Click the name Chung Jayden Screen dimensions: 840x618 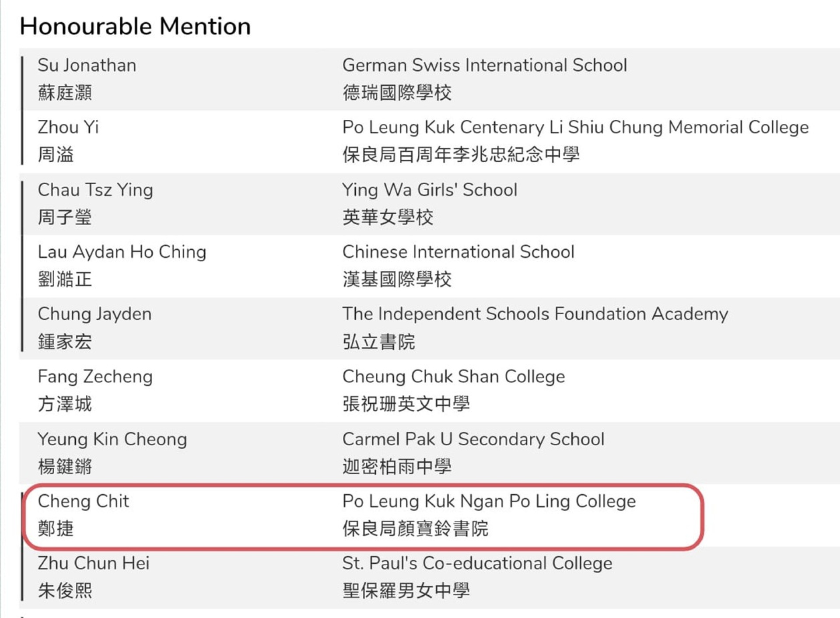[94, 314]
